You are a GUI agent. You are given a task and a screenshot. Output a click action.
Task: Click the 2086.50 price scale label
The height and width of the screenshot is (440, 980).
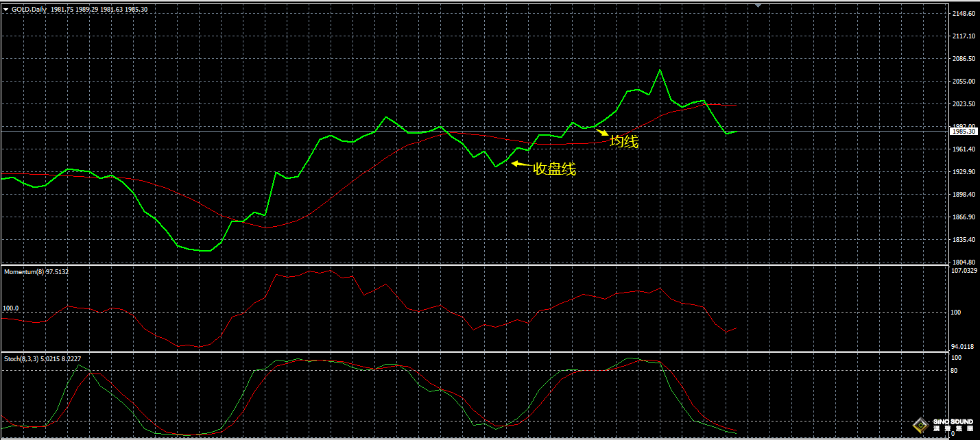(x=964, y=59)
